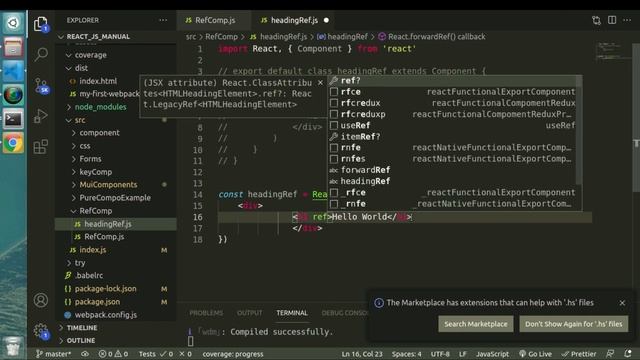Expand the OUTLINE section
Viewport: 640px width, 360px height.
point(116,340)
